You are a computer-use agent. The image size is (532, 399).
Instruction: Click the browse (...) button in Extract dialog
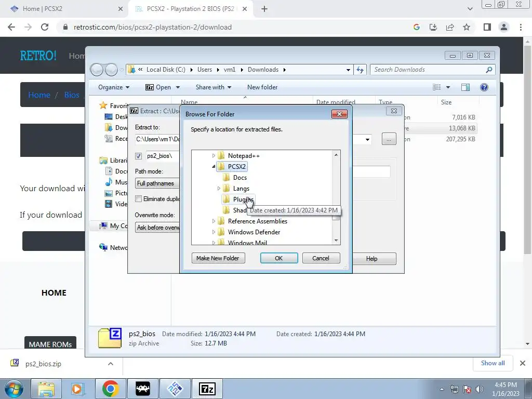389,139
